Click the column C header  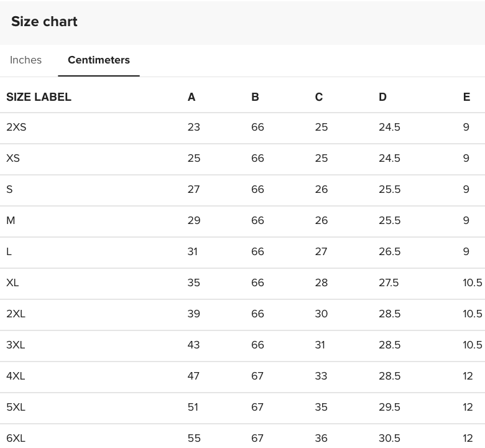tap(319, 97)
